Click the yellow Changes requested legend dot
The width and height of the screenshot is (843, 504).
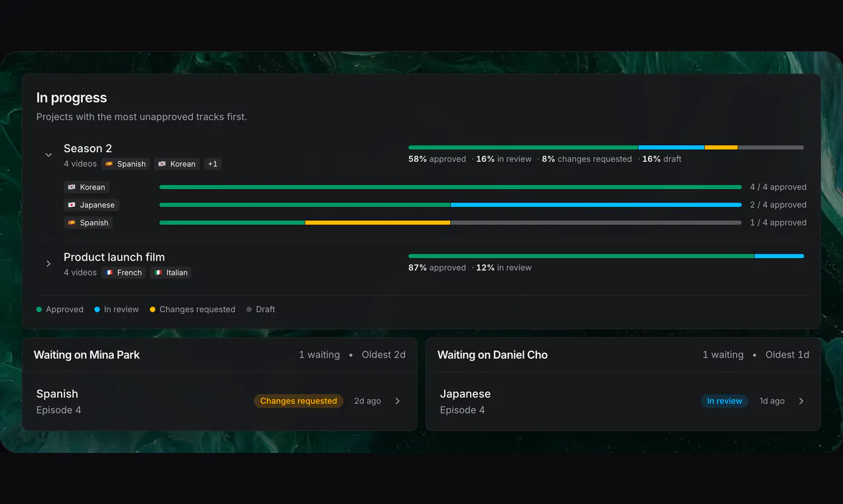153,310
